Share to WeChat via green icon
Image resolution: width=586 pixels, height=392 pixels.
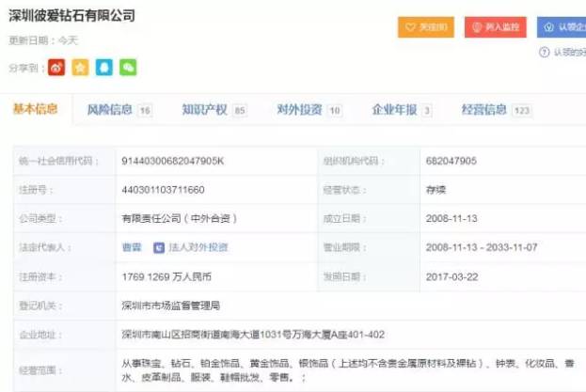pos(128,67)
